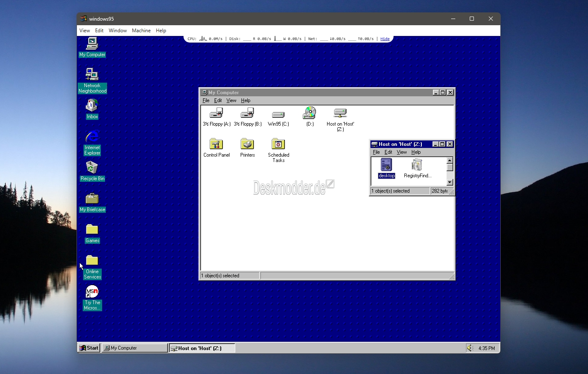The height and width of the screenshot is (374, 588).
Task: Select the 3½ Floppy (A:) drive icon
Action: (x=216, y=113)
